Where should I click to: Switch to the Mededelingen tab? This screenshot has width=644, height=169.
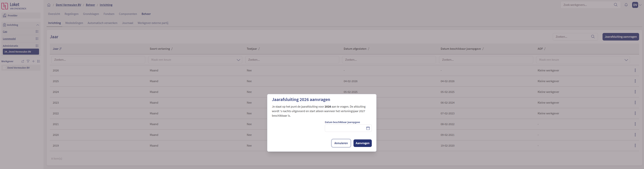coord(74,23)
